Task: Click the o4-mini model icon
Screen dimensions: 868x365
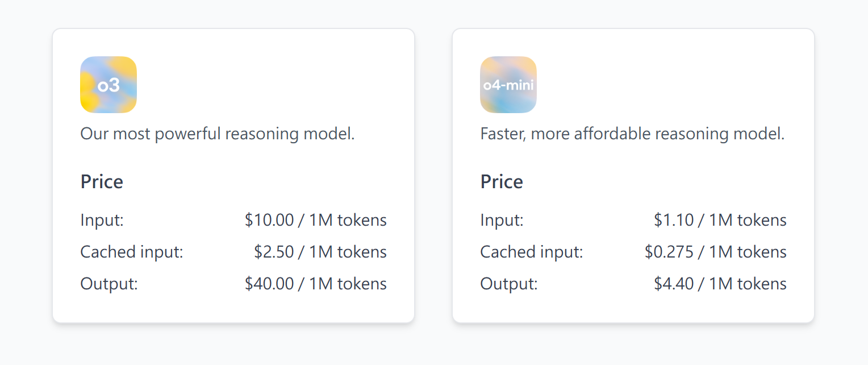Action: 508,85
